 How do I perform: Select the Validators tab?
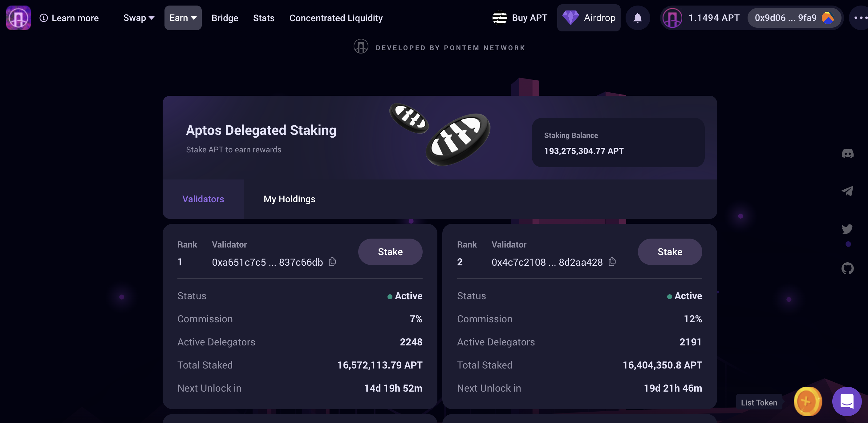point(203,199)
